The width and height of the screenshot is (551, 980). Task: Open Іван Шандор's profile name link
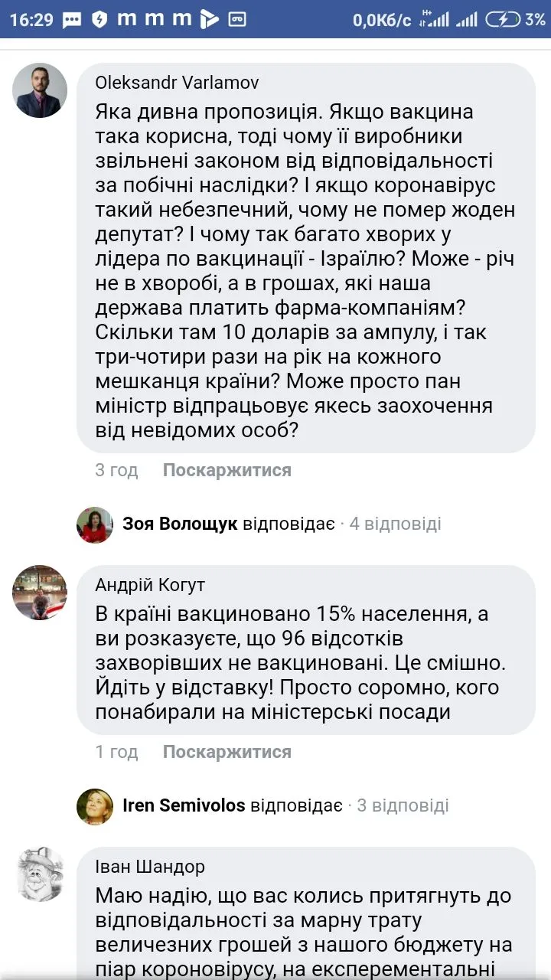click(150, 867)
